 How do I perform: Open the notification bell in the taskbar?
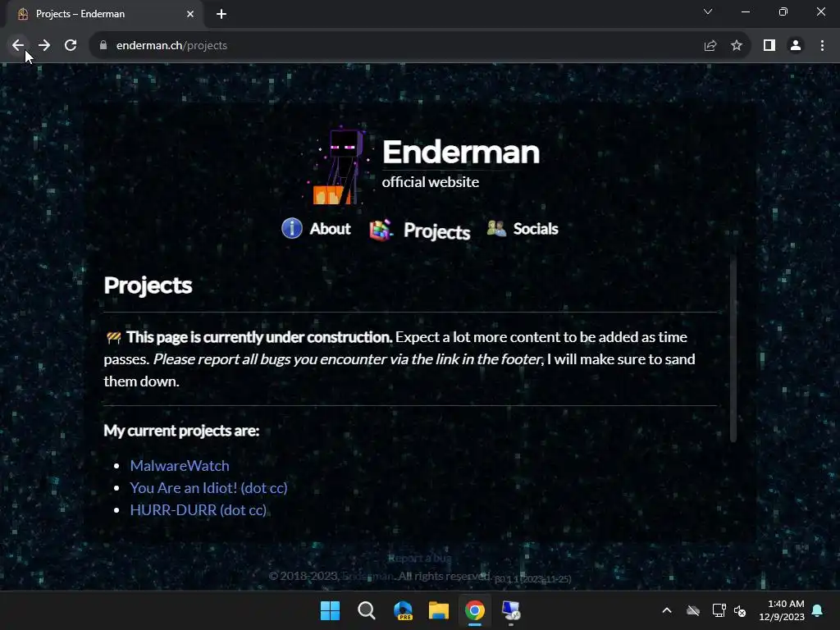(818, 610)
